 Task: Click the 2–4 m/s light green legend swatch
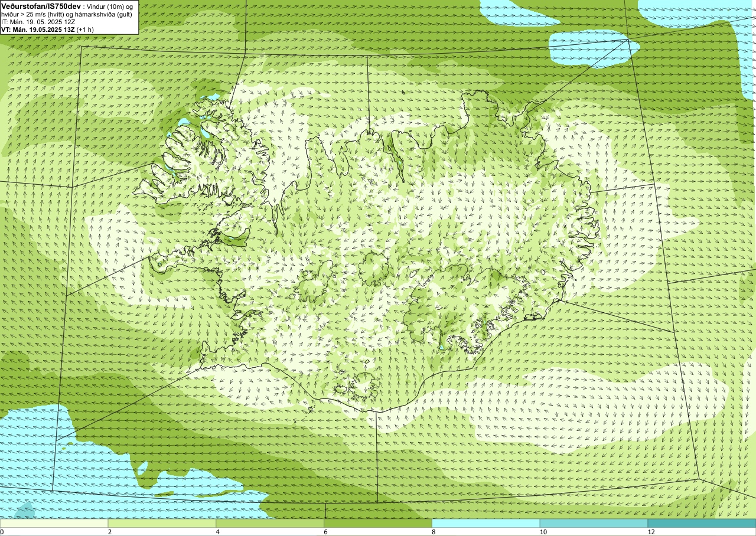click(162, 523)
